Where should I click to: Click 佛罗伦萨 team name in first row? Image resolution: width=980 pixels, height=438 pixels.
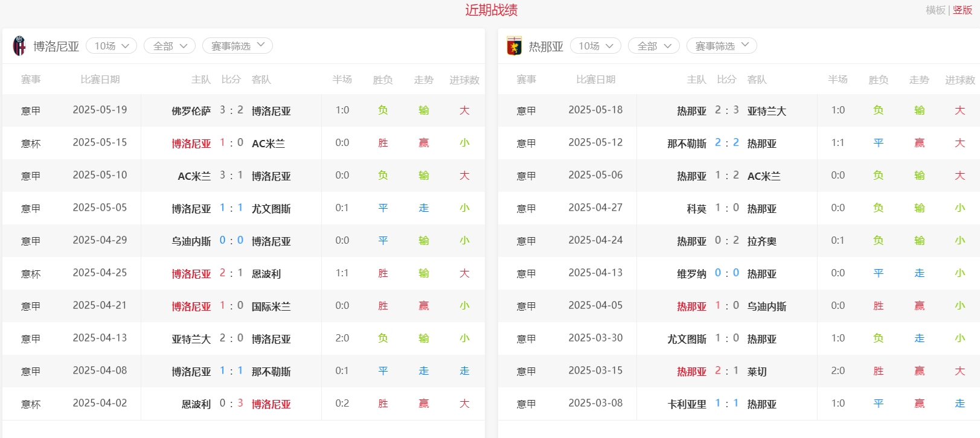[191, 111]
